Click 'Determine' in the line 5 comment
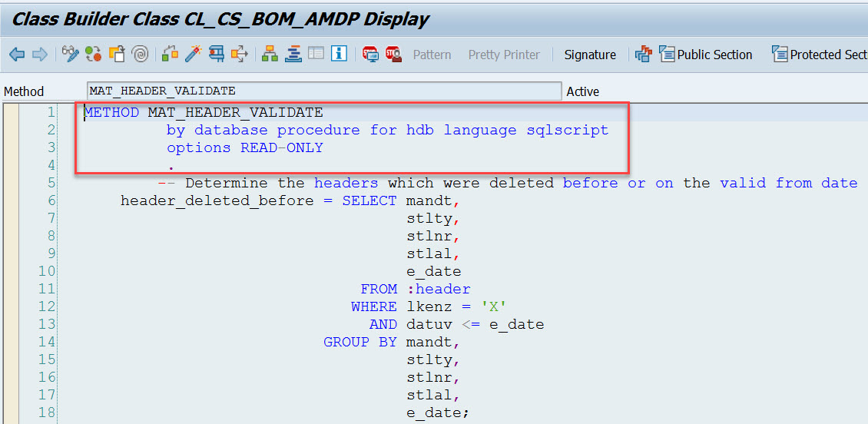868x424 pixels. coord(227,184)
